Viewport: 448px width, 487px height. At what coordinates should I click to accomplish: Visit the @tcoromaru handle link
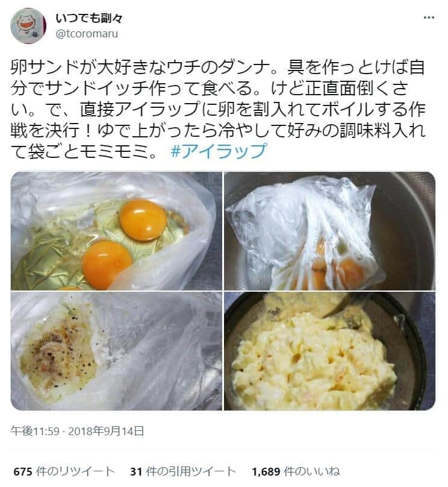(87, 34)
